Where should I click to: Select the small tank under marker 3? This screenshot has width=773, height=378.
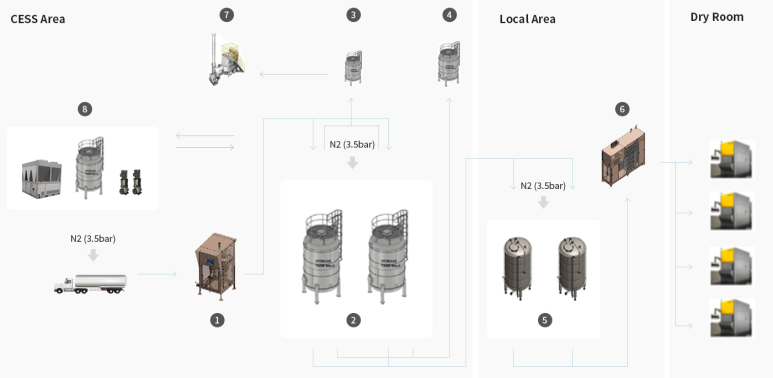tap(353, 68)
